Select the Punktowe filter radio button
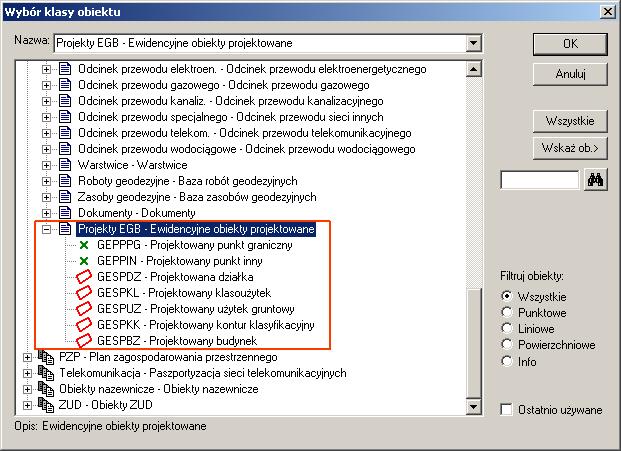Viewport: 621px width, 451px height. (x=507, y=312)
